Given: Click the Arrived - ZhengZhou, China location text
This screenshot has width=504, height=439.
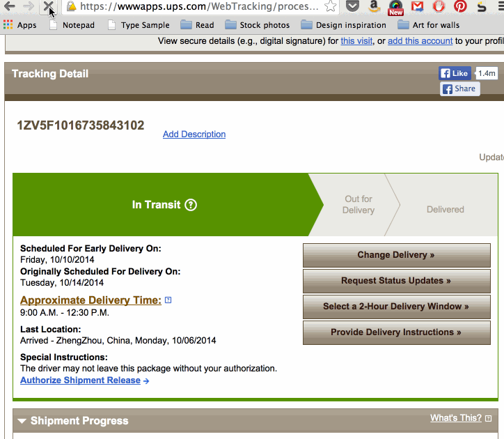Looking at the screenshot, I should 118,341.
